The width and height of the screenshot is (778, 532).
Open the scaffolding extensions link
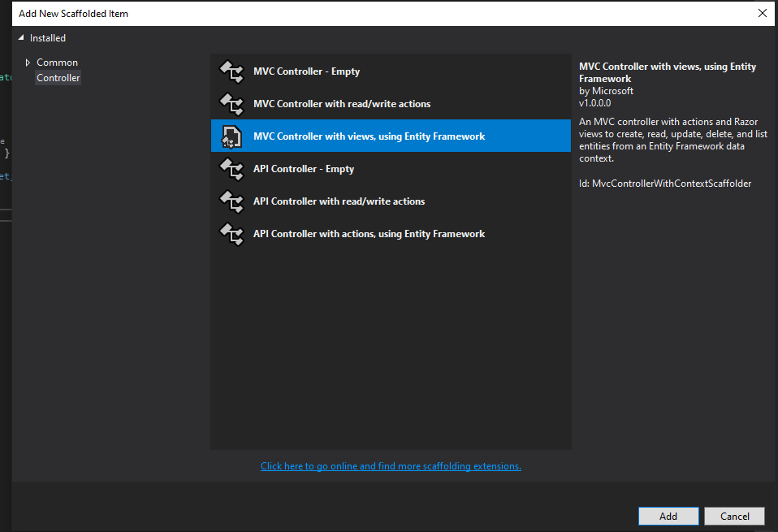tap(391, 465)
